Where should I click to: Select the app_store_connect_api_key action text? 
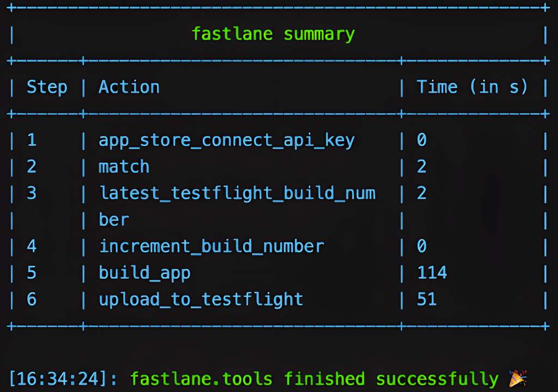(x=227, y=140)
